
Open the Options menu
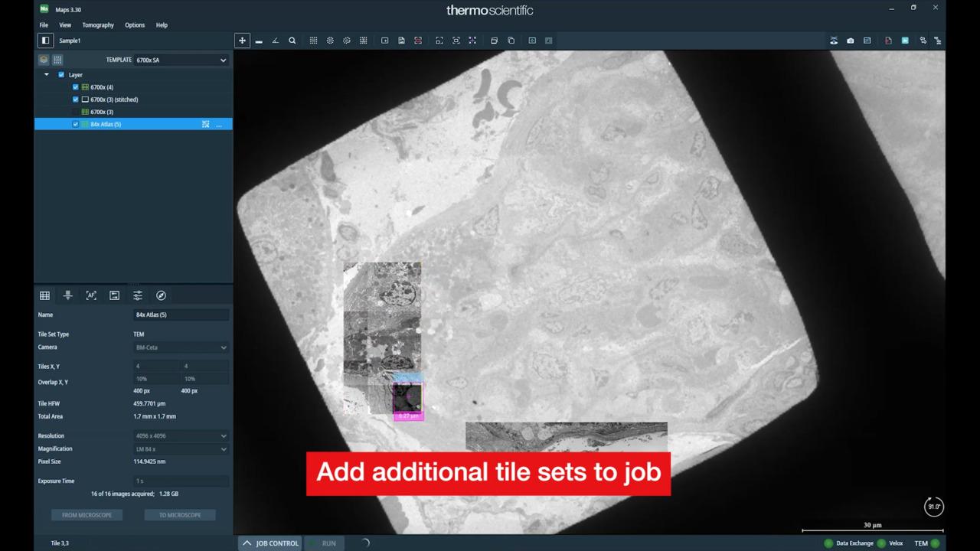[x=135, y=25]
